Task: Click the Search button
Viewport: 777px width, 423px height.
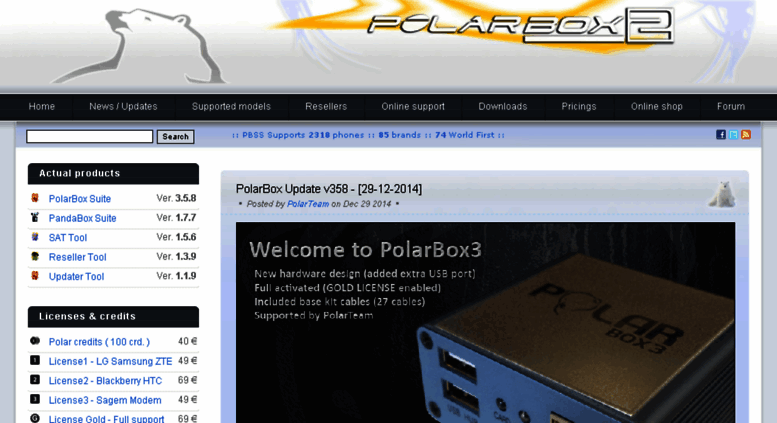Action: point(175,137)
